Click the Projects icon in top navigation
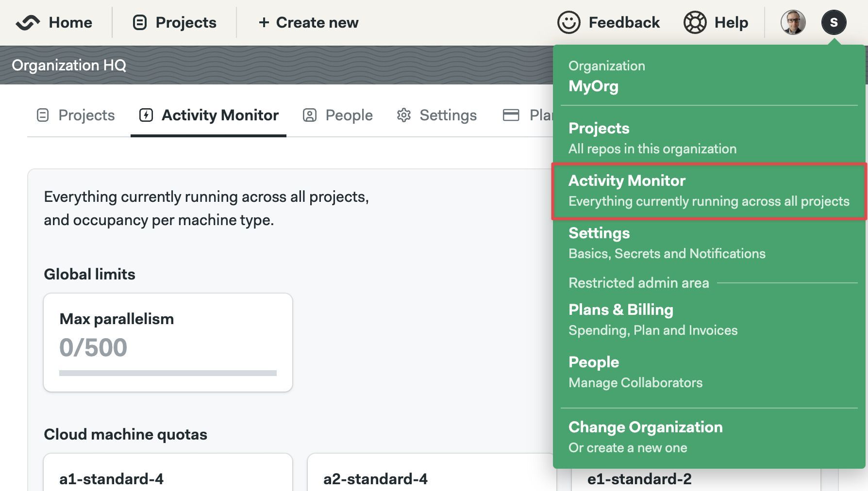 pos(140,23)
